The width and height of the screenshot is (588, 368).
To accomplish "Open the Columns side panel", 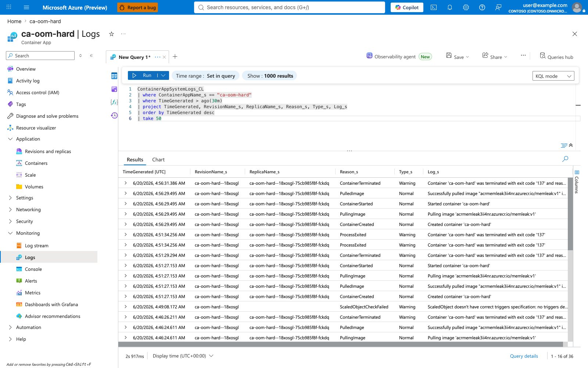I will click(577, 181).
